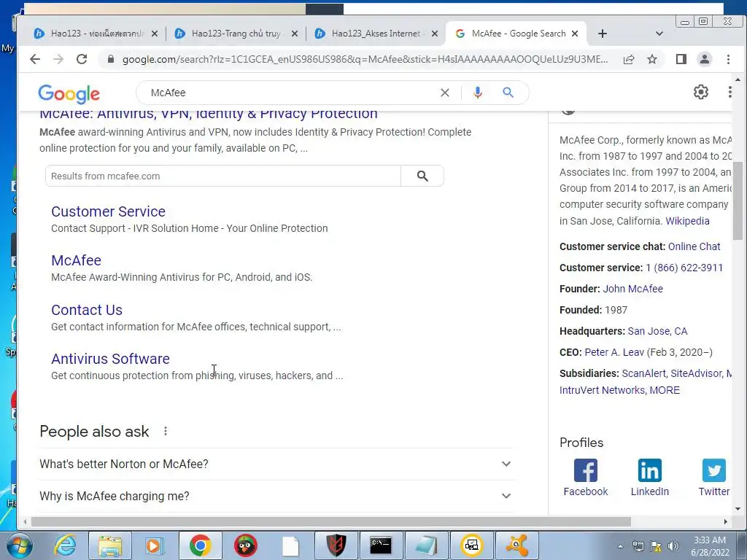Open the Chrome profile avatar
This screenshot has width=747, height=560.
(705, 59)
